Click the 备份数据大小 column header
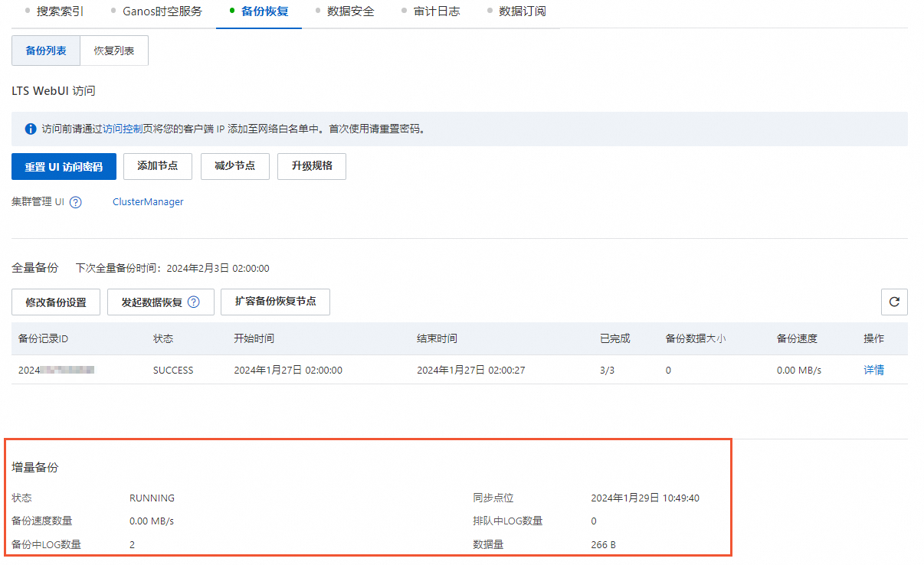The height and width of the screenshot is (565, 924). tap(696, 338)
